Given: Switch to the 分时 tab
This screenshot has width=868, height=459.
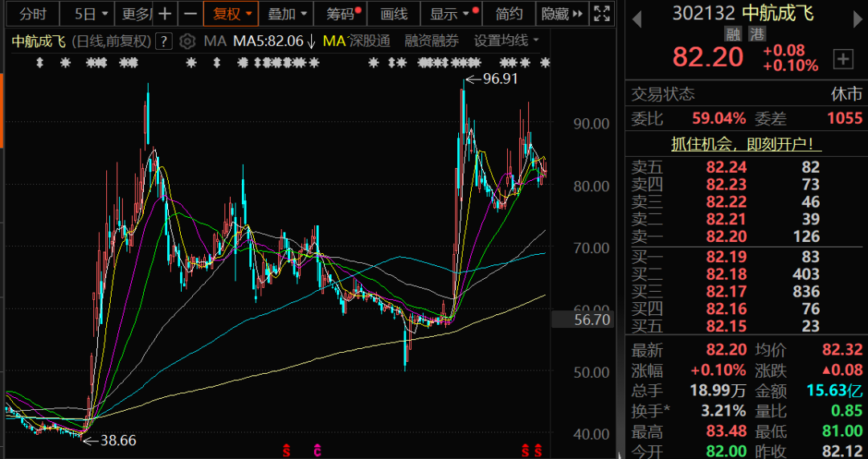Looking at the screenshot, I should (32, 14).
